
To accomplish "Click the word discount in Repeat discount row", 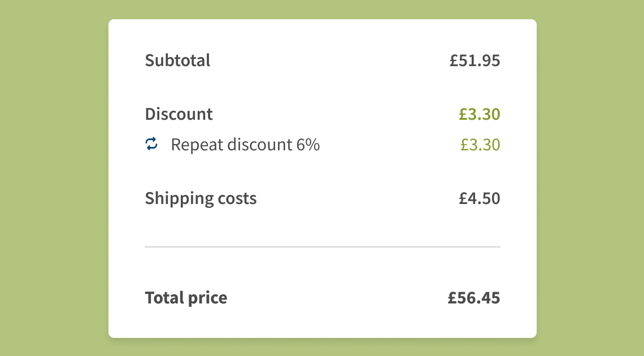I will click(259, 145).
